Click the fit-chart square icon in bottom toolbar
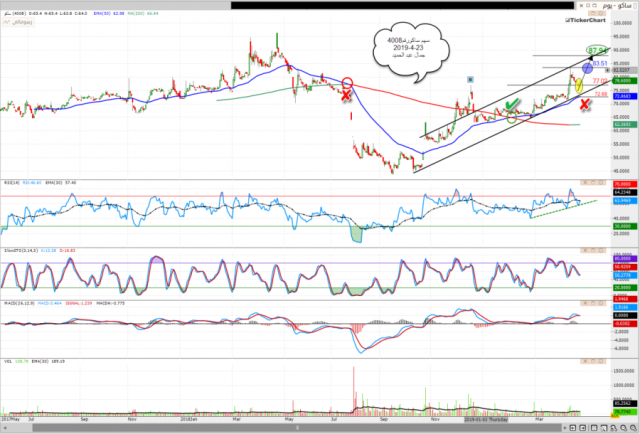This screenshot has width=640, height=434. (x=594, y=428)
